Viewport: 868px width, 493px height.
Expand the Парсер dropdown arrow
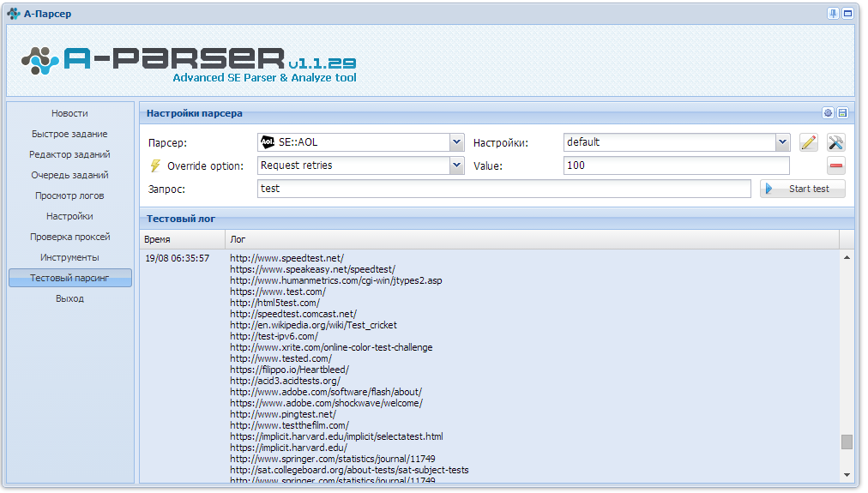pos(456,142)
